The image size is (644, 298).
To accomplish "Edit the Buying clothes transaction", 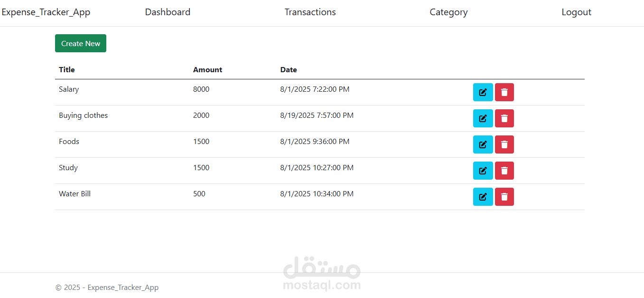I will (x=483, y=118).
